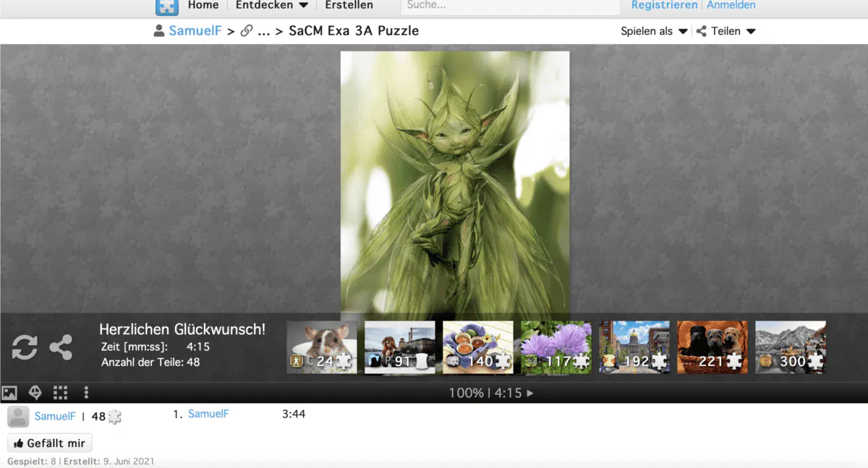This screenshot has width=868, height=468.
Task: Click SamuelF link in leaderboard row
Action: [208, 414]
